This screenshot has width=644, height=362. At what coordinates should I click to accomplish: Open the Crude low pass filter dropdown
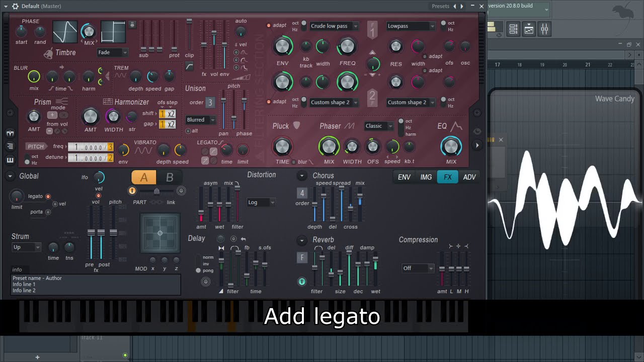334,26
